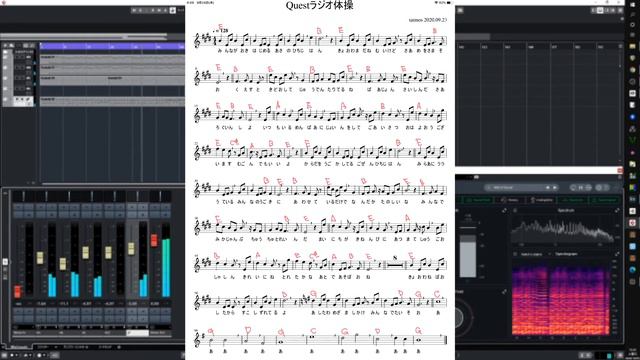Image resolution: width=640 pixels, height=360 pixels.
Task: Click the author text tanneo 2020.09.23
Action: (x=428, y=20)
